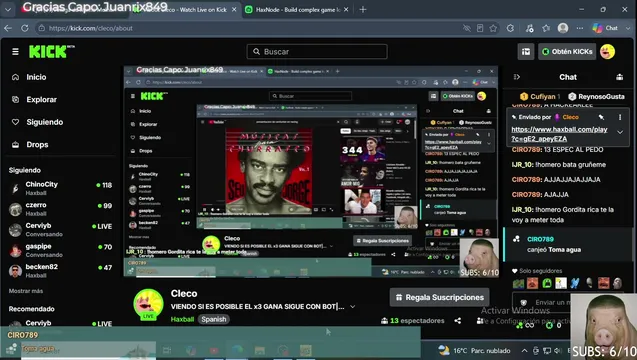Switch to the Watch Live on Kick tab
This screenshot has height=360, width=637.
185,9
